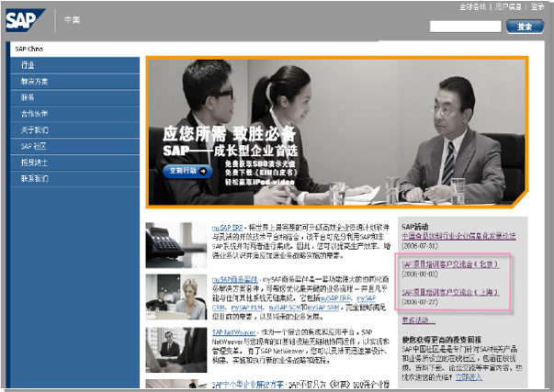Screen dimensions: 554x392
Task: Click the 立即行动 arrow button
Action: coord(190,170)
